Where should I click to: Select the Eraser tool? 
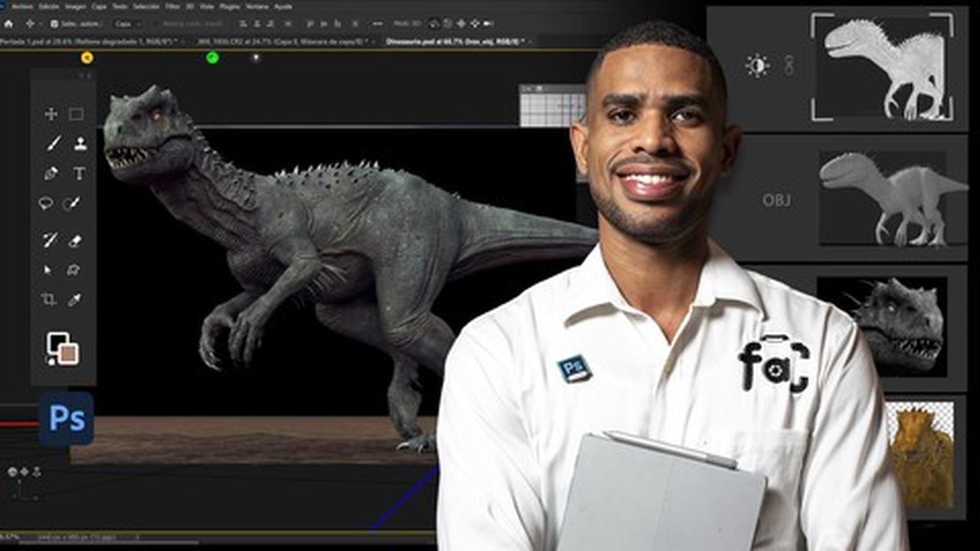point(74,240)
